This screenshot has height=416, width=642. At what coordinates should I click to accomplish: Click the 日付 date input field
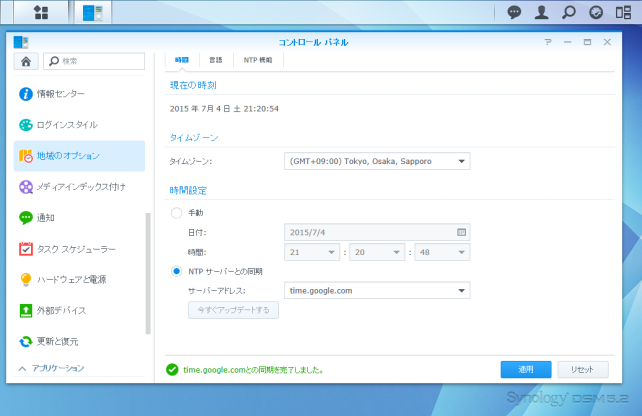tap(377, 232)
